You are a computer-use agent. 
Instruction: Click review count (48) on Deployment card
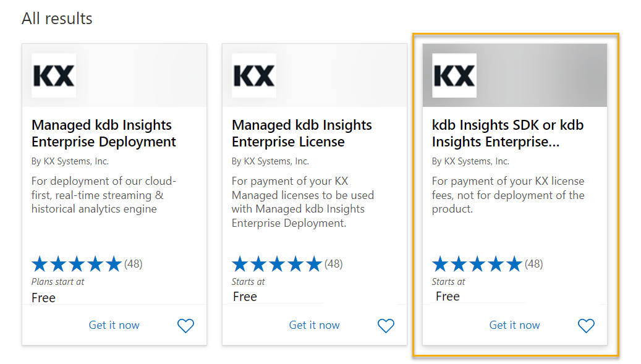[x=134, y=264]
